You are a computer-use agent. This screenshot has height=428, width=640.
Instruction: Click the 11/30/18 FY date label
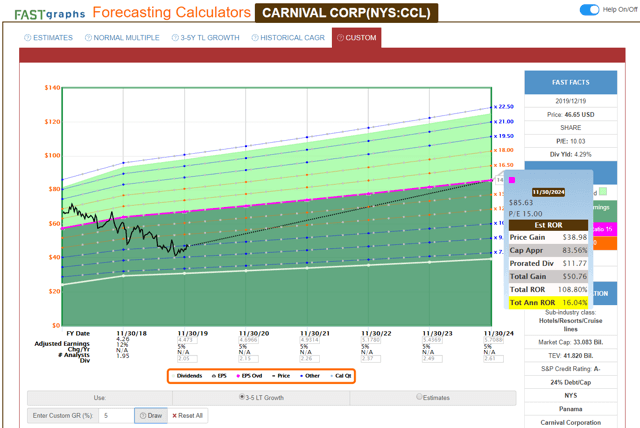(131, 333)
